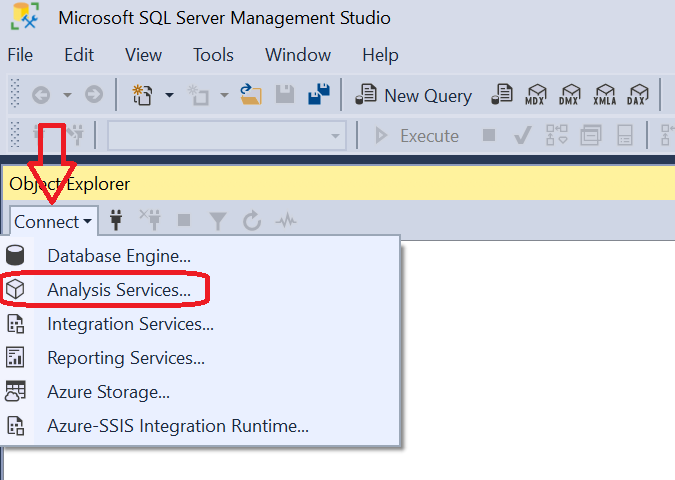Click the Refresh icon in Object Explorer
675x480 pixels.
[x=252, y=220]
